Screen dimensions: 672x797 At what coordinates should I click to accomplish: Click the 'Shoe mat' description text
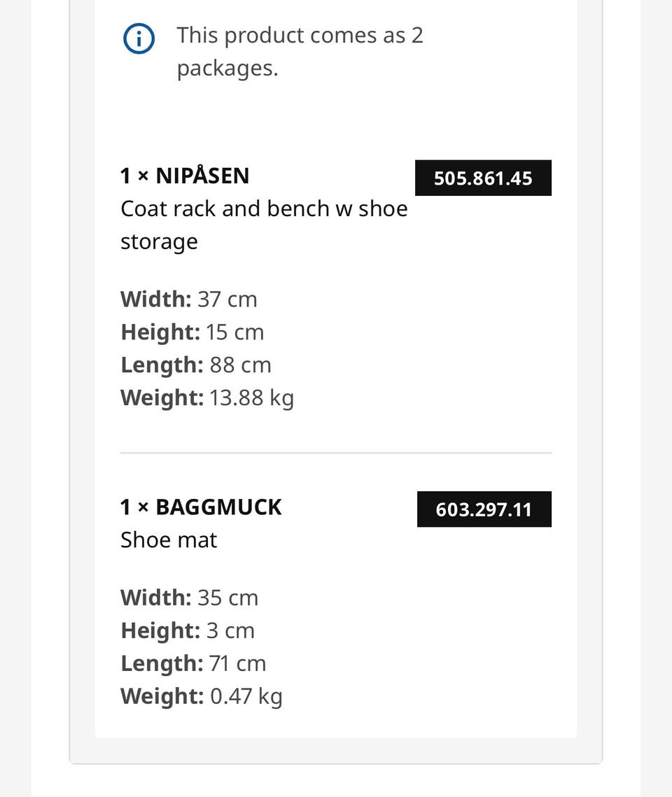pos(169,539)
